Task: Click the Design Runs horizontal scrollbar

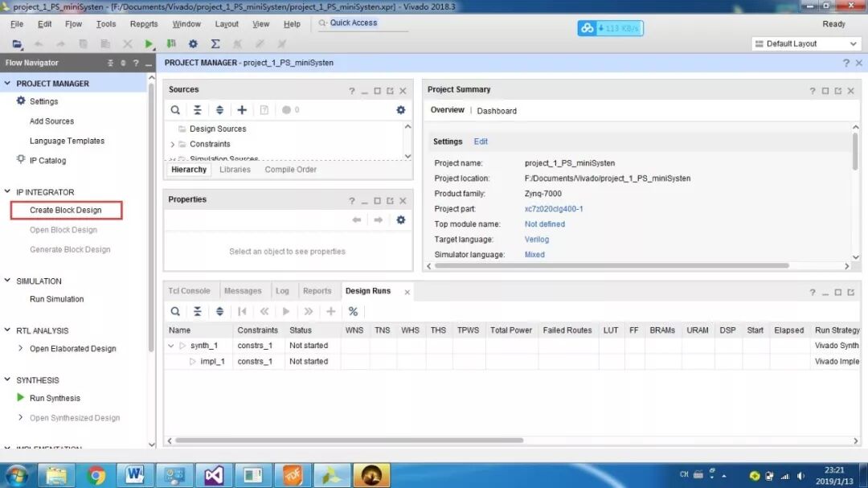Action: click(349, 441)
